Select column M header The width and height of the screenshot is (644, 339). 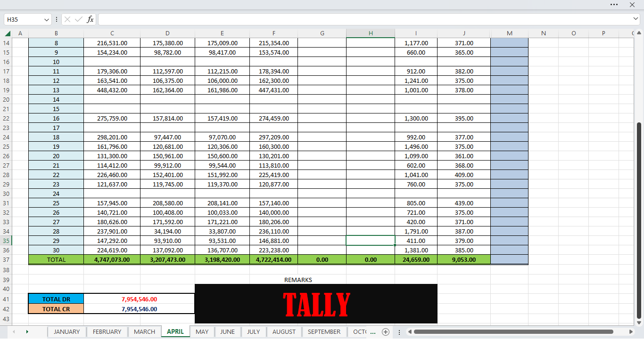pos(510,33)
